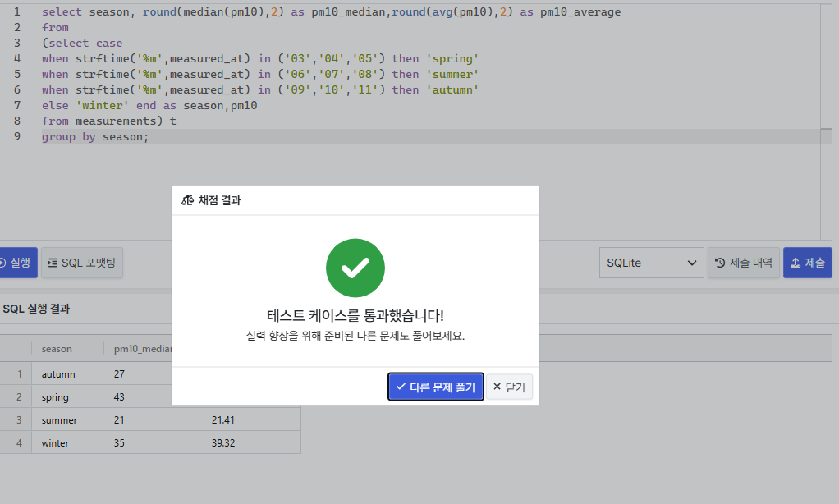Screen dimensions: 839x504
Task: Select the 'autumn' result cell
Action: coord(58,374)
